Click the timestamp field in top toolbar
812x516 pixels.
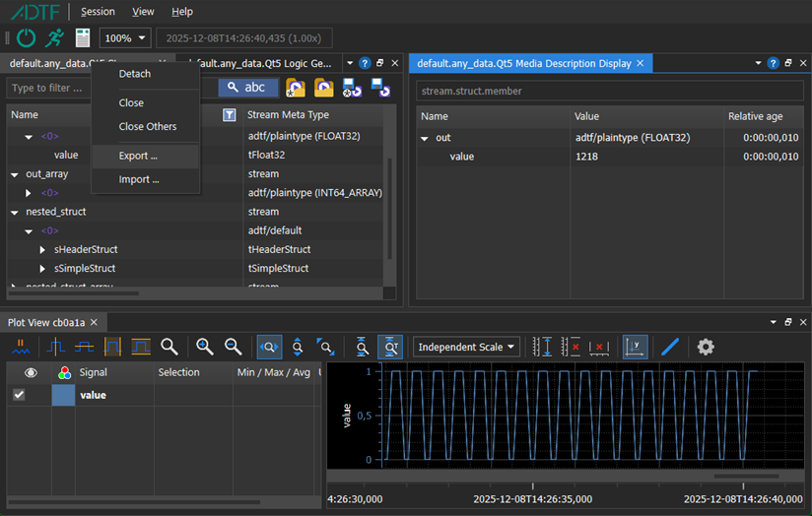point(244,38)
